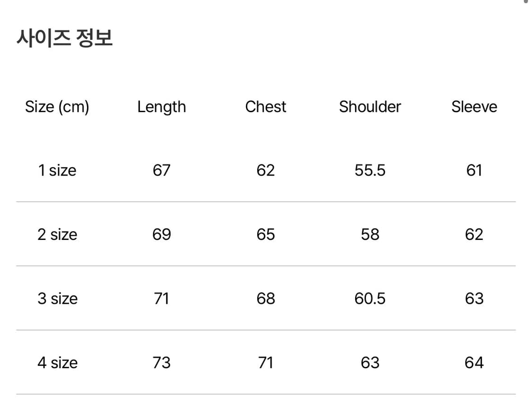The width and height of the screenshot is (532, 408).
Task: Click the 3 size row label
Action: coord(57,299)
